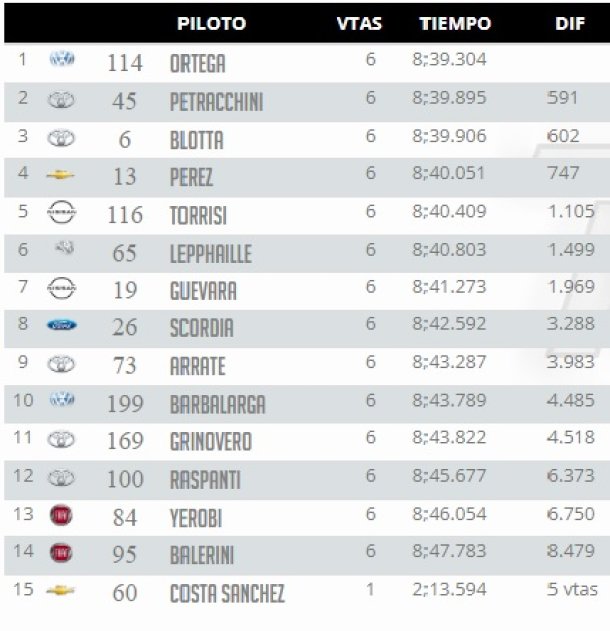Select driver name GUEVARA
This screenshot has width=610, height=631.
click(x=203, y=291)
